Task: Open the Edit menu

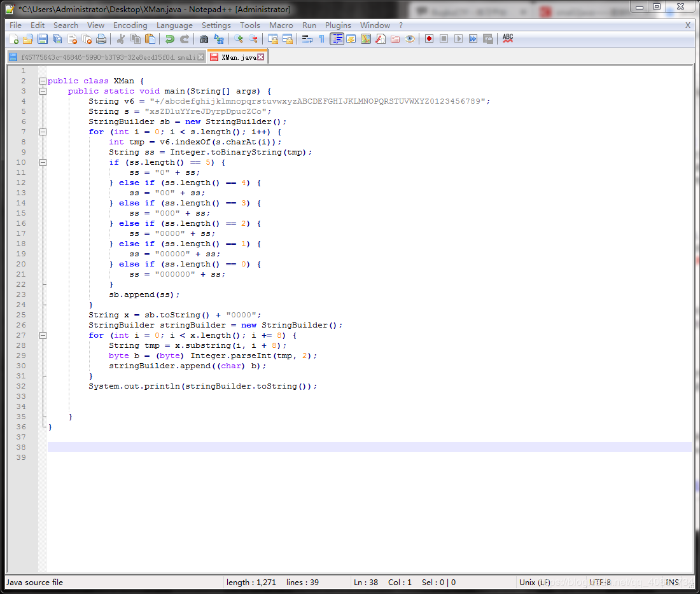Action: click(x=38, y=25)
